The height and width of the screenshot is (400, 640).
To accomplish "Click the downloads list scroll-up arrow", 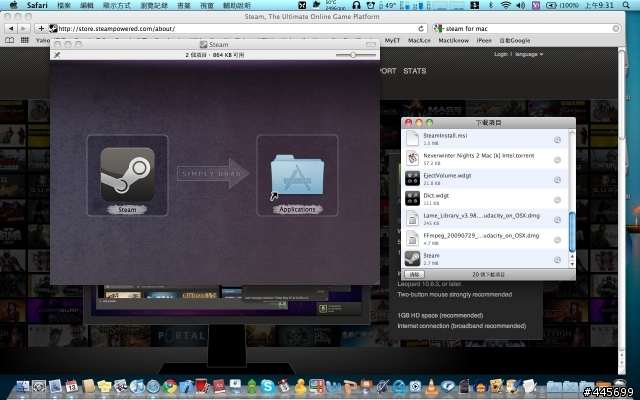I will click(572, 257).
